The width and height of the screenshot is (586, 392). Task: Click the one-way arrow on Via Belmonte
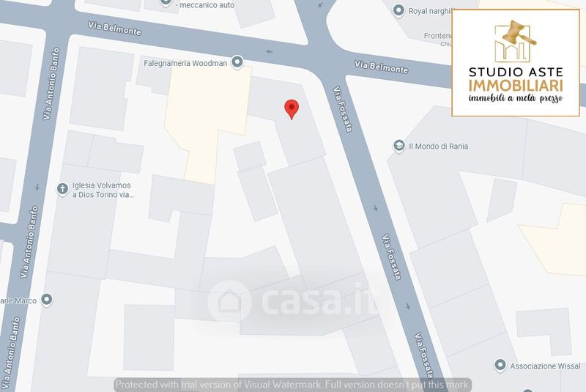point(269,51)
